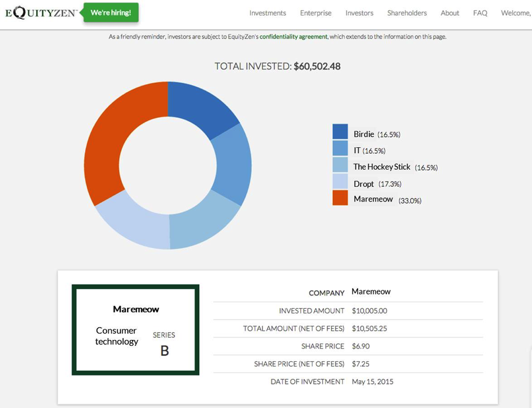Click the Total Invested $60,502.48 amount
532x408 pixels.
tap(317, 66)
